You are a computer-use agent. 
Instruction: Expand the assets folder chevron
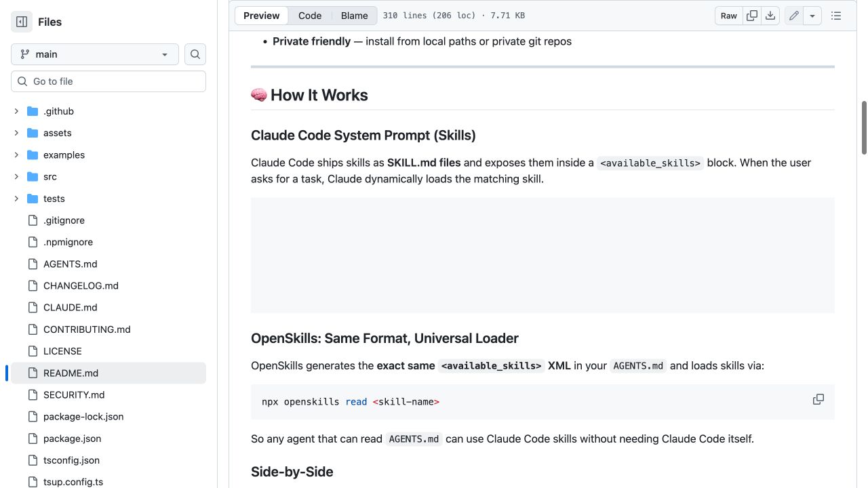16,133
